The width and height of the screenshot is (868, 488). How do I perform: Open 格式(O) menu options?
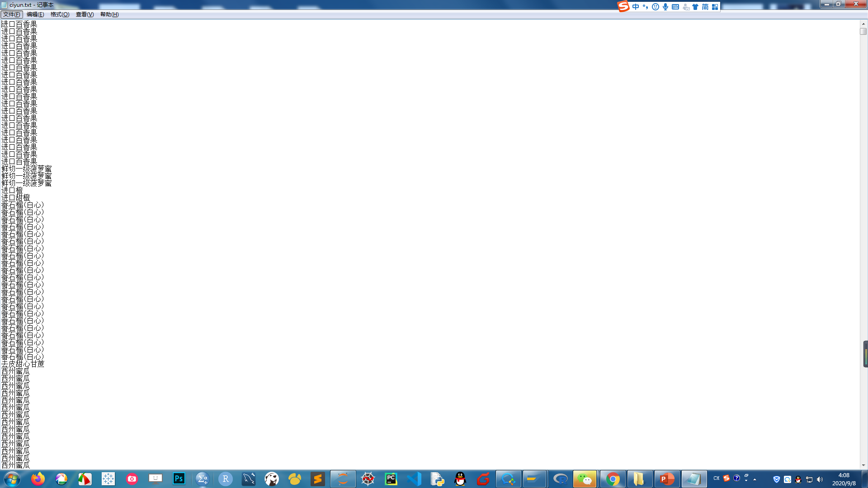click(x=60, y=14)
